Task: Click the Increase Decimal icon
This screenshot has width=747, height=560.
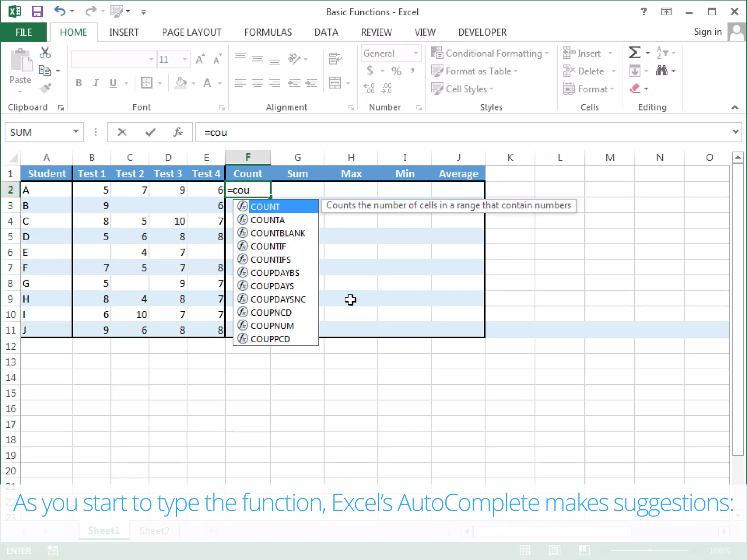Action: 369,88
